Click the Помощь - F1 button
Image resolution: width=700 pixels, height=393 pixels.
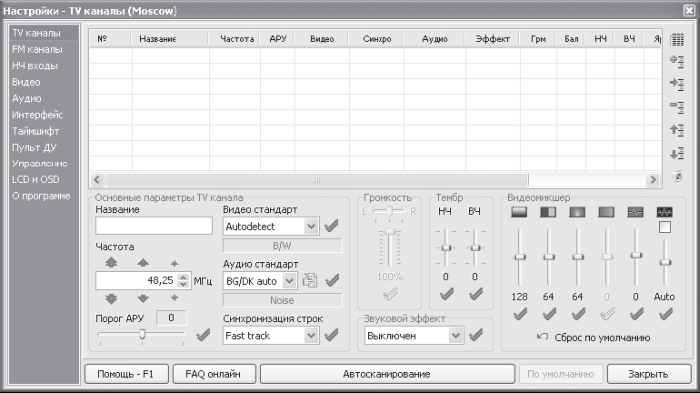pyautogui.click(x=126, y=374)
